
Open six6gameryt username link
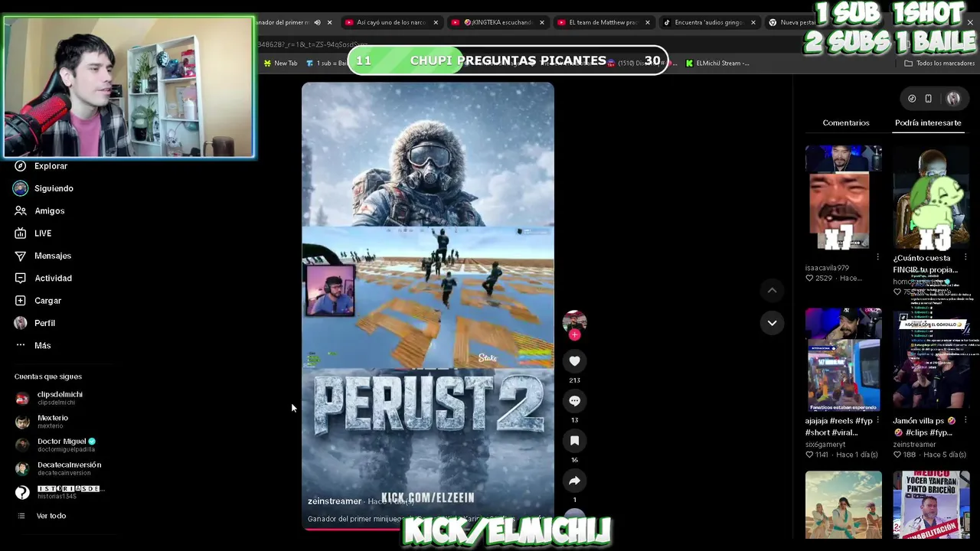pyautogui.click(x=825, y=444)
